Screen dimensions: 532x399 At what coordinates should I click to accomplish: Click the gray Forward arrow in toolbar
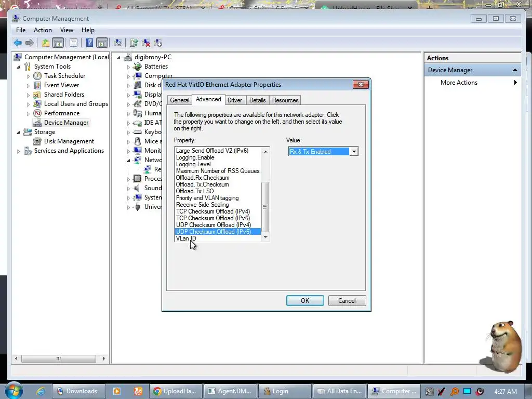[x=30, y=43]
